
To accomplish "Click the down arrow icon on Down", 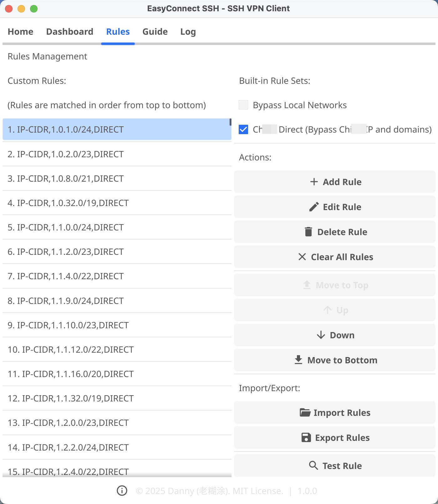I will pos(321,335).
